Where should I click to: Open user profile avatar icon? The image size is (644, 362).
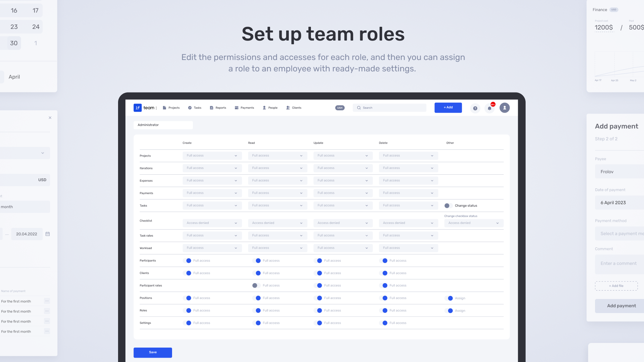tap(504, 108)
